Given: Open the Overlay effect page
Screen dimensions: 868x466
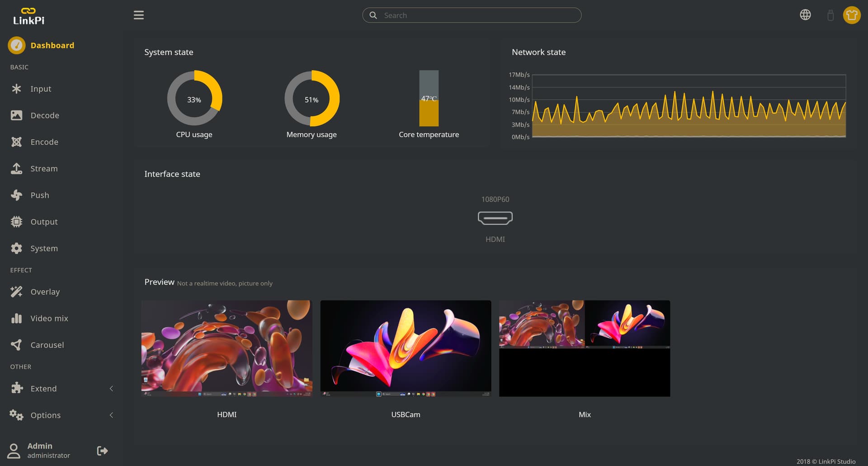Looking at the screenshot, I should [x=45, y=292].
